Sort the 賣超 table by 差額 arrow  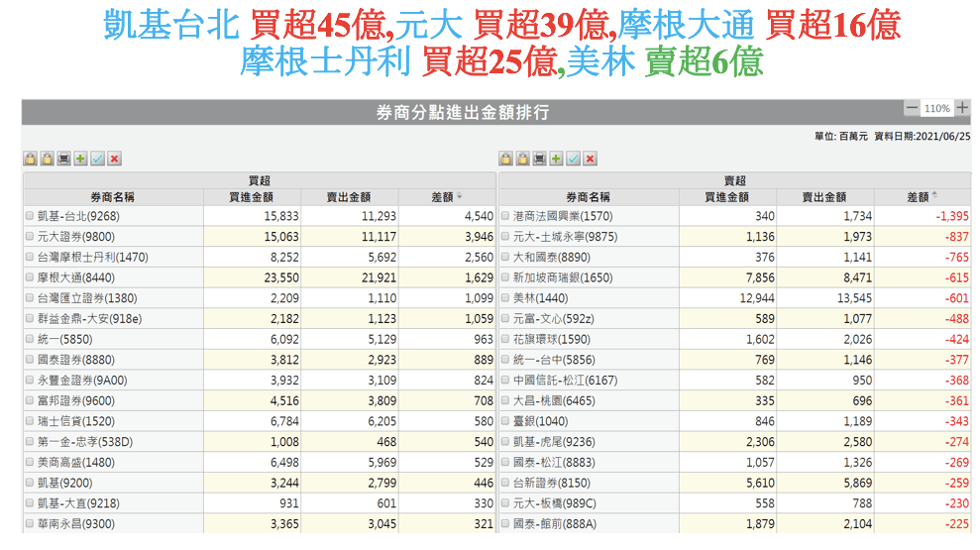[934, 196]
